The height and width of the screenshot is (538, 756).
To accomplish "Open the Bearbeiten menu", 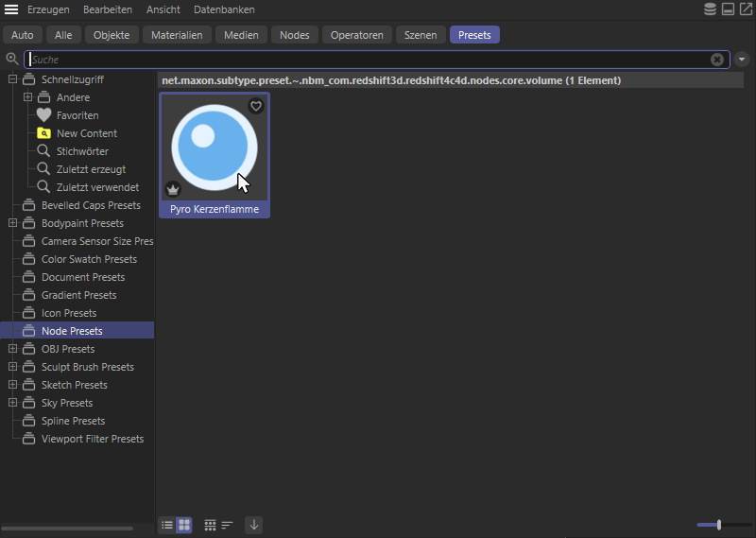I will pyautogui.click(x=108, y=9).
